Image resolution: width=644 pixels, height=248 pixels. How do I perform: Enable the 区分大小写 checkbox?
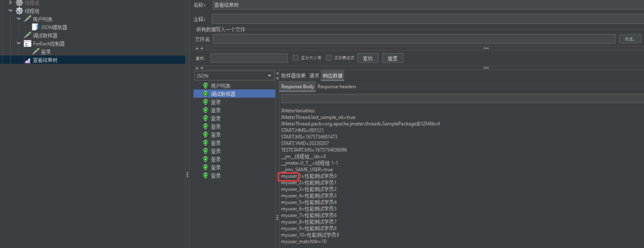(295, 58)
